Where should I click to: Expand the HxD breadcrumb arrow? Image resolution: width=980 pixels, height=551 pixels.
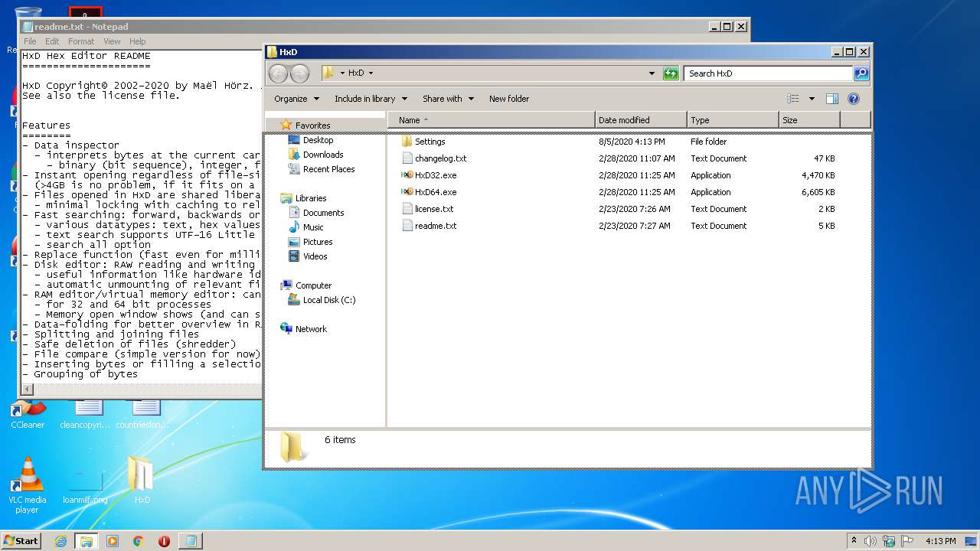371,73
